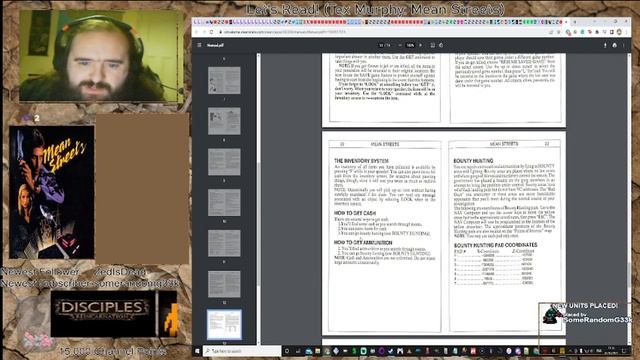640x360 pixels.
Task: Click the 'BOUNTY HUNTING' heading
Action: coord(473,161)
